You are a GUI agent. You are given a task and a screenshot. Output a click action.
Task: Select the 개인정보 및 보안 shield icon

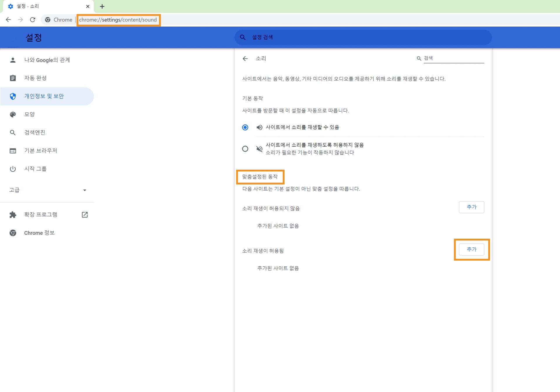(x=13, y=96)
